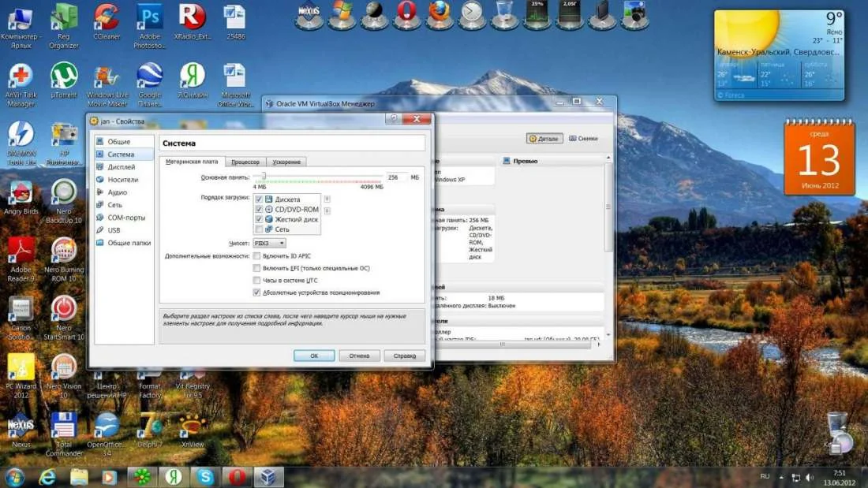Select Носители in the settings sidebar
The height and width of the screenshot is (488, 868).
[122, 180]
